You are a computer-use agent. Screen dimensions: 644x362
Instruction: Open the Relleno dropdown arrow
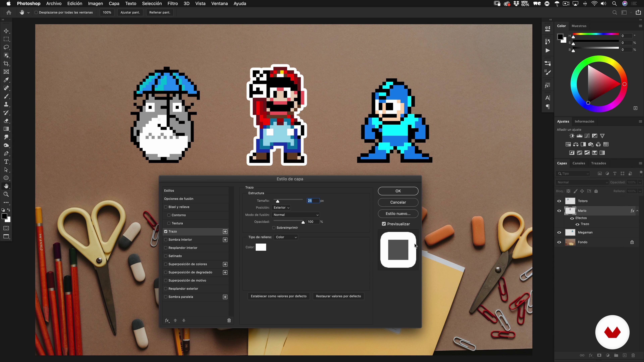point(640,191)
